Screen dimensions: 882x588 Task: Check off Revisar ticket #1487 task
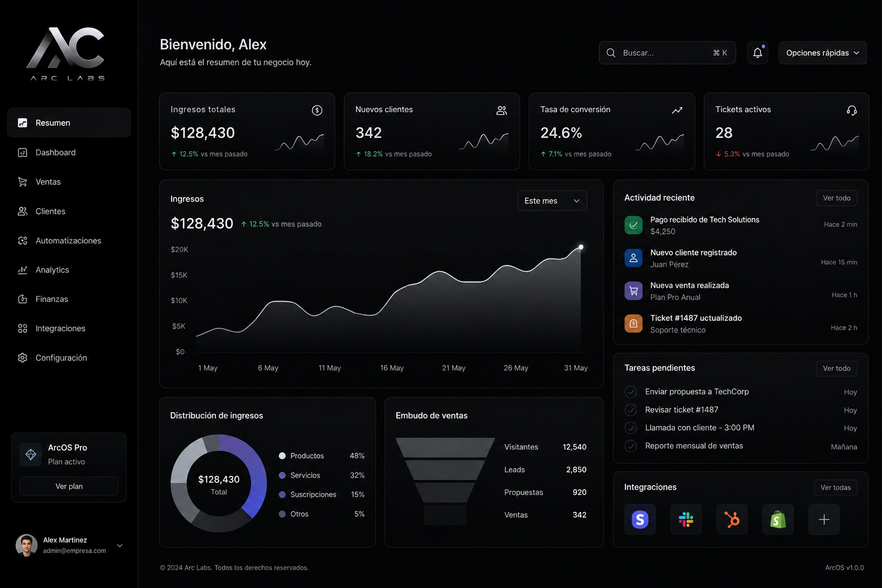tap(630, 409)
